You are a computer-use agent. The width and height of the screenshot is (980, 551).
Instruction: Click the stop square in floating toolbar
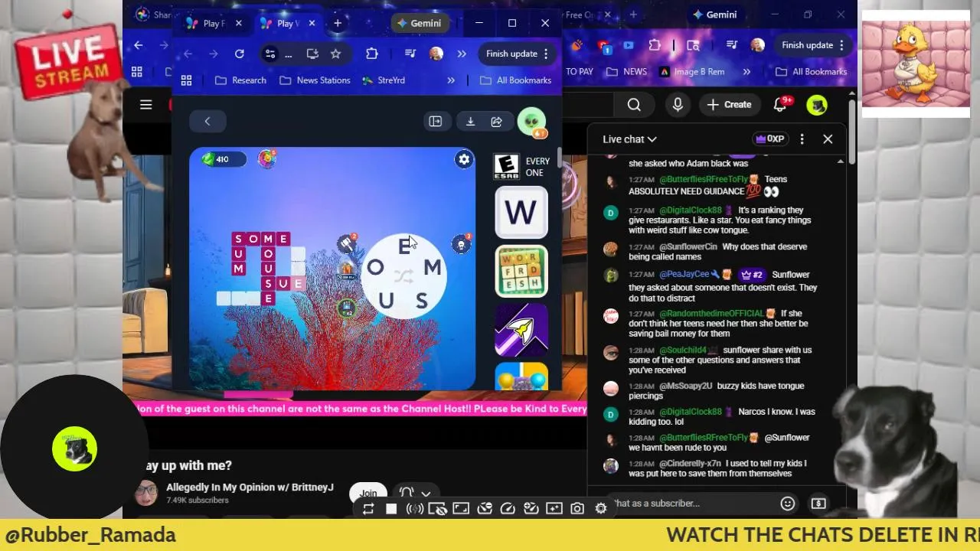[391, 509]
